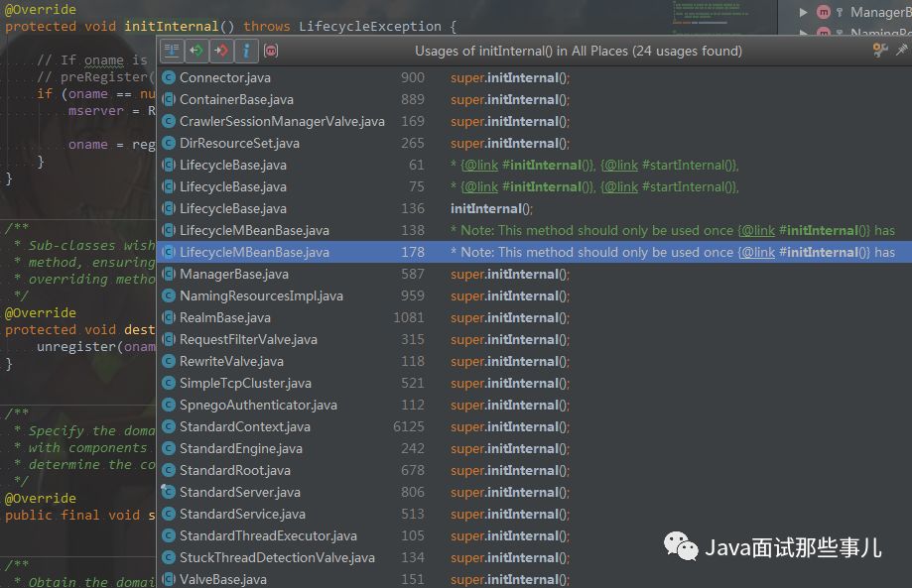Image resolution: width=912 pixels, height=588 pixels.
Task: Click 'unregister(' call in the editor
Action: tap(79, 346)
